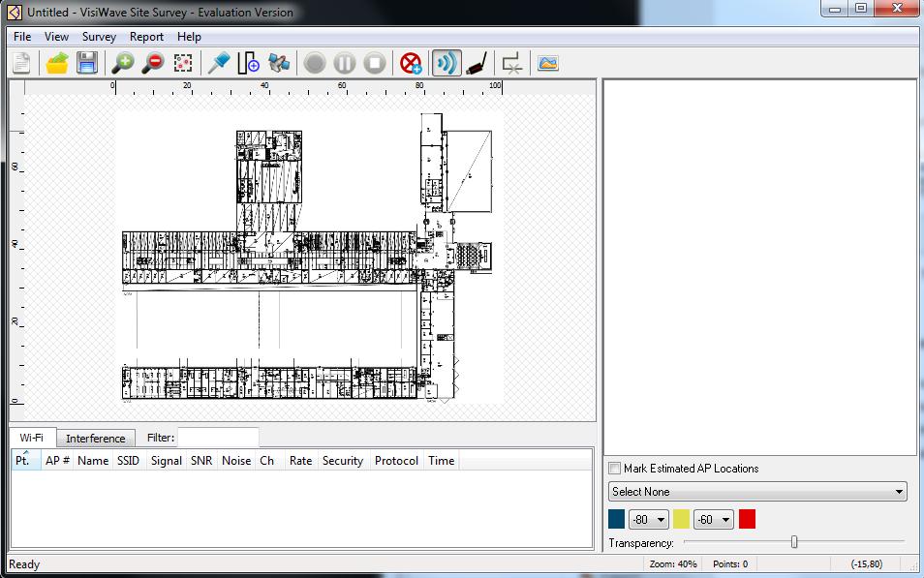Zoom out of the floor plan
This screenshot has width=924, height=578.
point(153,63)
